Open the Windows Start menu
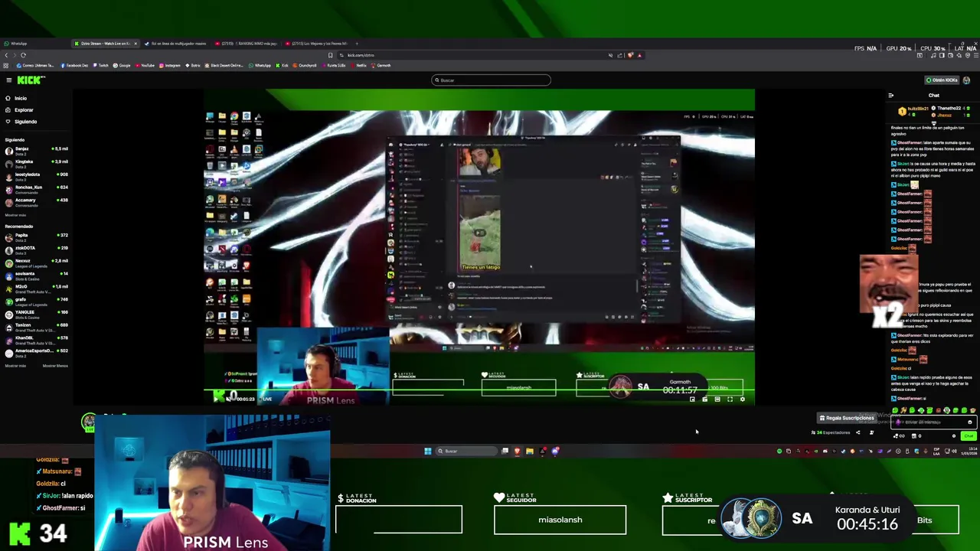Image resolution: width=980 pixels, height=551 pixels. 428,451
